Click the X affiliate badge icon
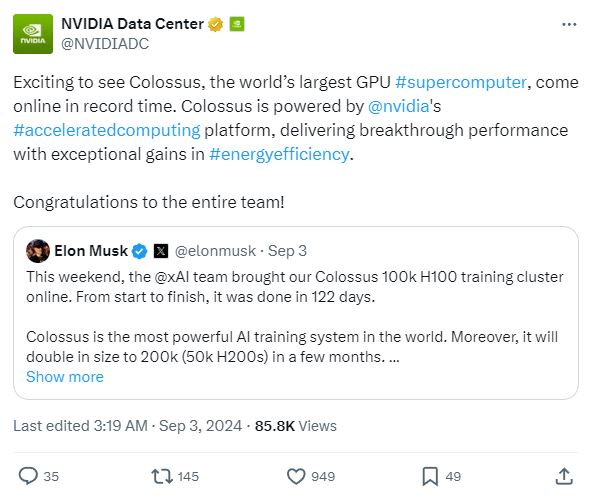Viewport: 590px width, 499px height. pyautogui.click(x=161, y=251)
